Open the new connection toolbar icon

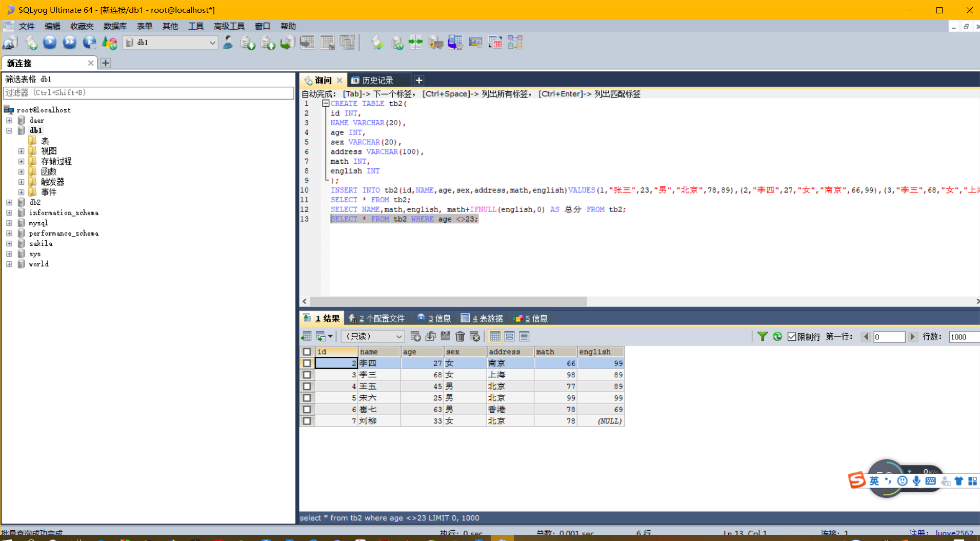(x=10, y=43)
